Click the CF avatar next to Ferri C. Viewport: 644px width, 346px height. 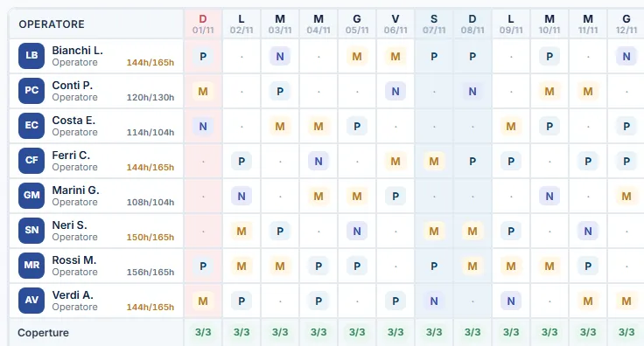click(x=31, y=161)
